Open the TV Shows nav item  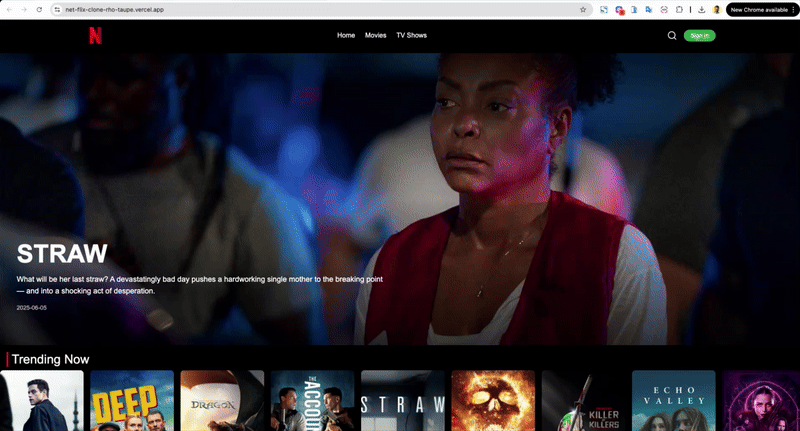coord(412,35)
